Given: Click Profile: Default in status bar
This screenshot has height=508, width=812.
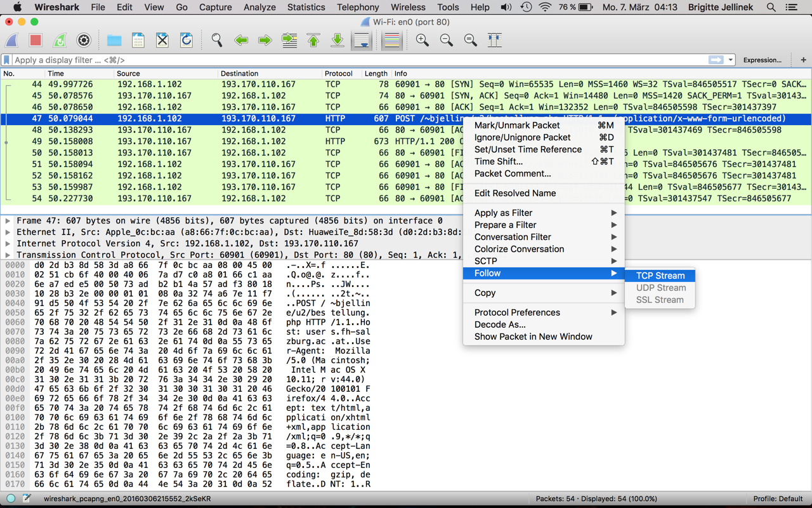Looking at the screenshot, I should coord(778,498).
